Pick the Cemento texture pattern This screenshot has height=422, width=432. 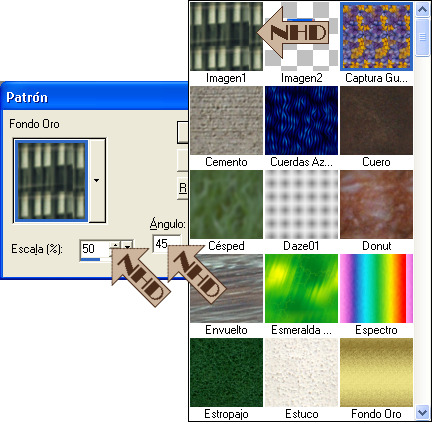click(226, 120)
